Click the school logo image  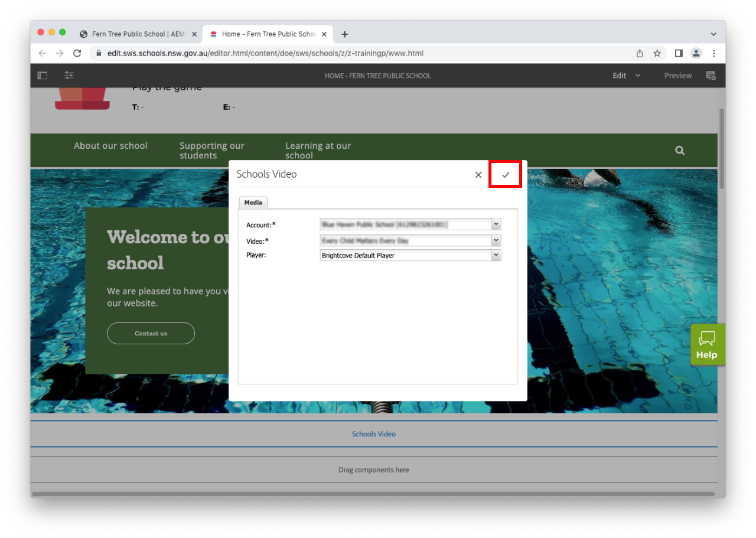[x=82, y=99]
